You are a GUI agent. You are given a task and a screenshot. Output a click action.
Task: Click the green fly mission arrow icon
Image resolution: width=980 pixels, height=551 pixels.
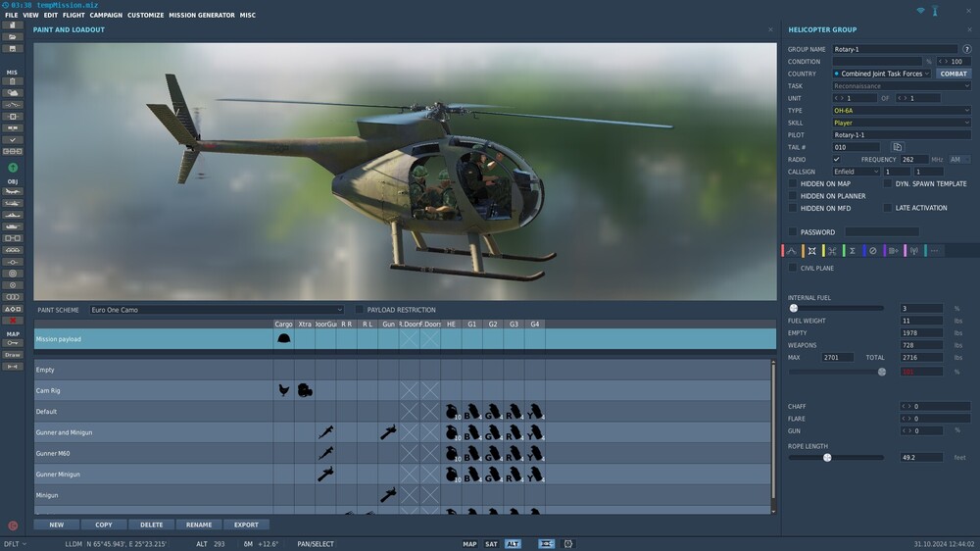pyautogui.click(x=13, y=168)
